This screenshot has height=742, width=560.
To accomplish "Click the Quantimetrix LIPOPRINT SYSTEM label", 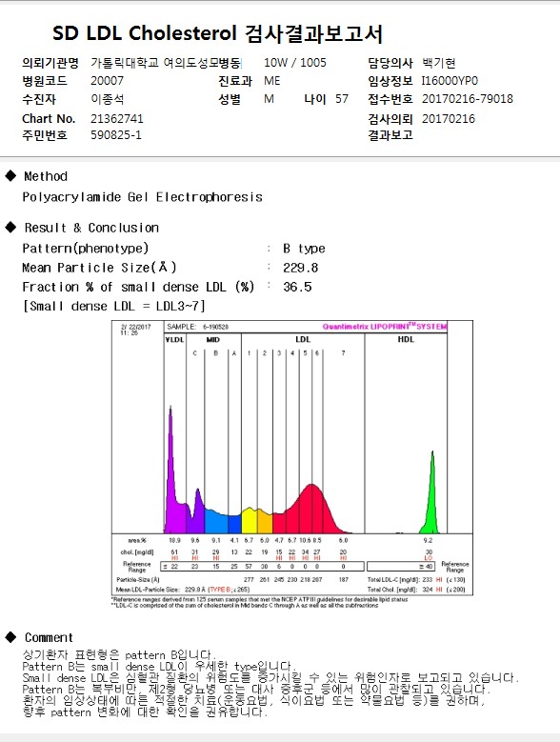I will pyautogui.click(x=385, y=327).
